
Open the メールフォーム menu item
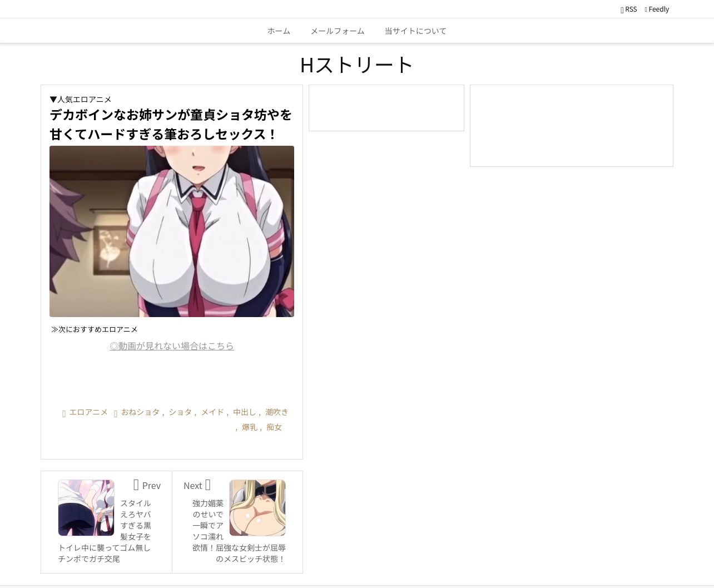(338, 31)
